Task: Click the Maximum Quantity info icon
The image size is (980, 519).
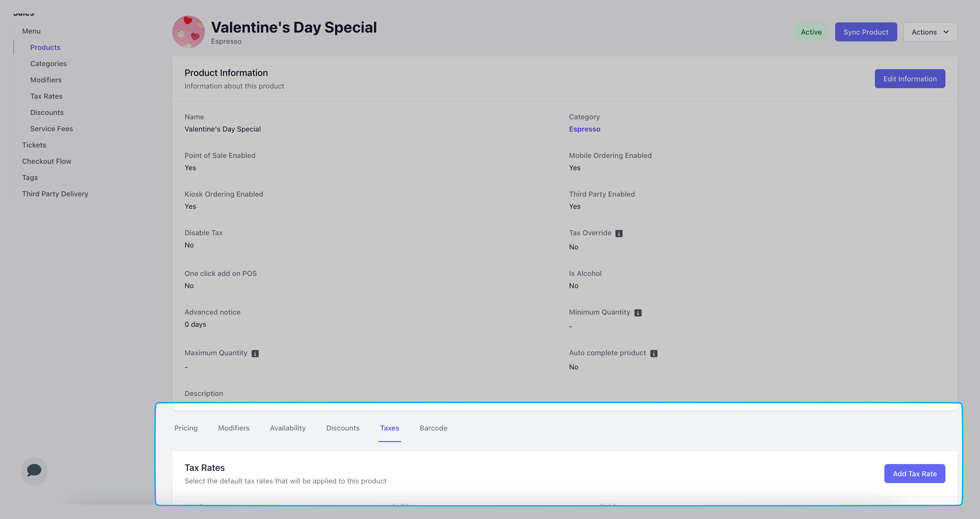Action: (x=255, y=353)
